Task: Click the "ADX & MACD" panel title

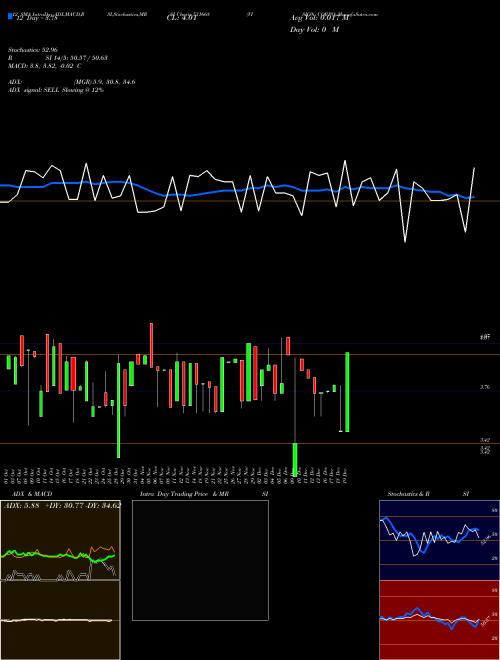Action: pos(32,494)
